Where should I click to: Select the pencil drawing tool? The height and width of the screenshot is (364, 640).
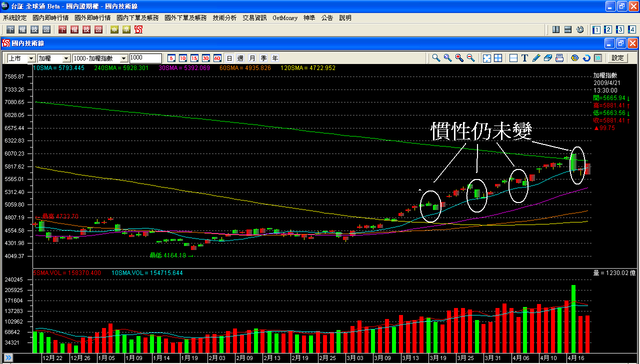pos(536,58)
